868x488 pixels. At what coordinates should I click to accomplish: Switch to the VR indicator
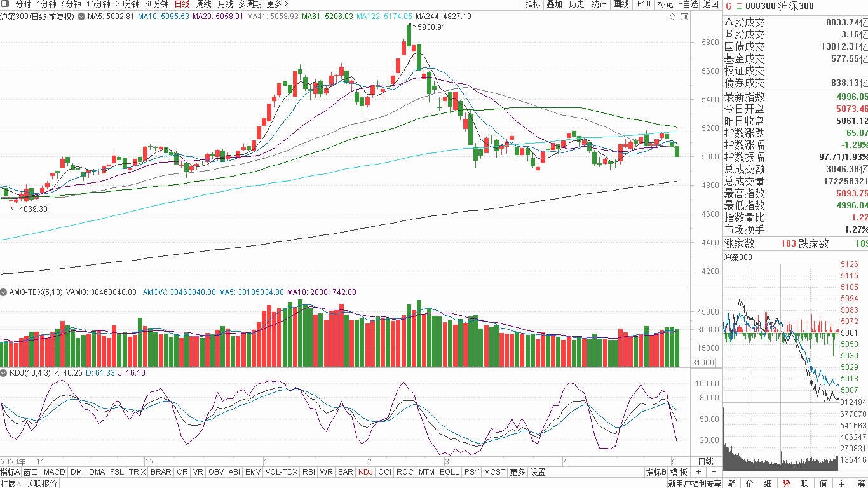(x=198, y=472)
